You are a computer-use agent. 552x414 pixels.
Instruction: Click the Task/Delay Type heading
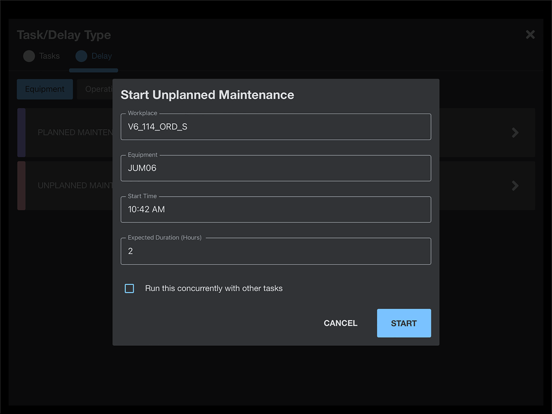64,35
